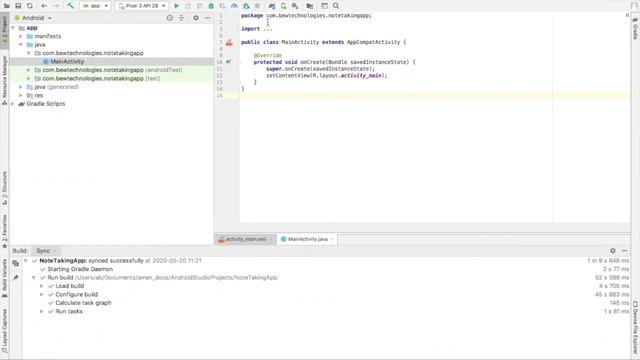Expand the Gradle Scripts node
640x360 pixels.
point(13,104)
